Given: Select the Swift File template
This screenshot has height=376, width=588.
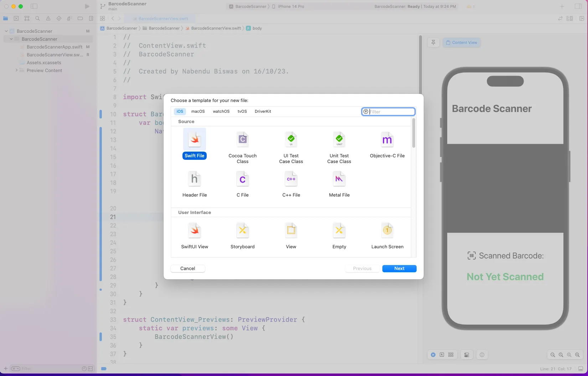Looking at the screenshot, I should 195,144.
